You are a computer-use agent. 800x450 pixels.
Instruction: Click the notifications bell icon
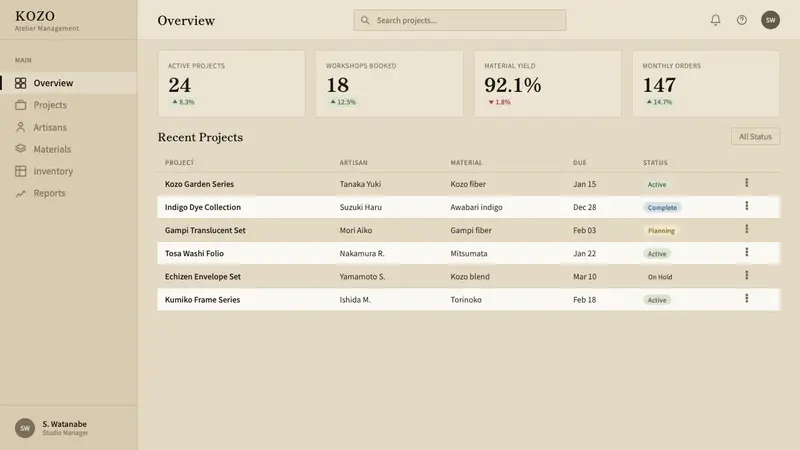[715, 20]
